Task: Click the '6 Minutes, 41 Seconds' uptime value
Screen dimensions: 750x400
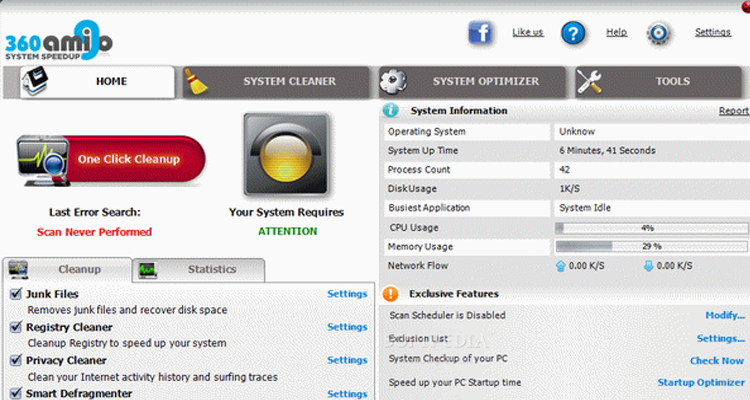Action: [x=607, y=151]
